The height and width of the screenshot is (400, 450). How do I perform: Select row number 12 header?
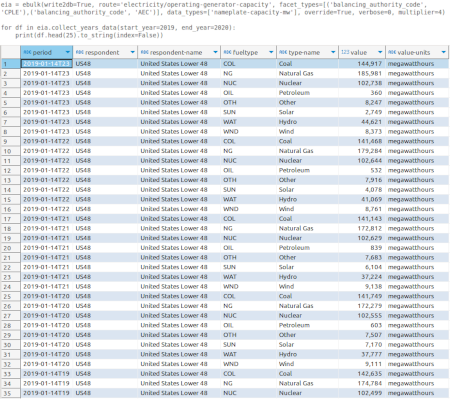10,170
